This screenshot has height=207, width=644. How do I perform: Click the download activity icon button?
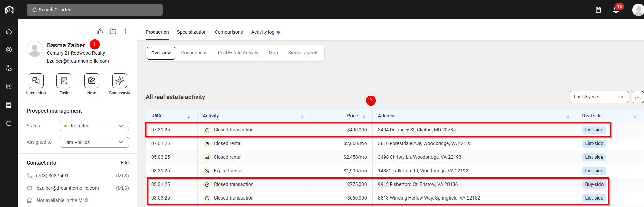pos(638,97)
